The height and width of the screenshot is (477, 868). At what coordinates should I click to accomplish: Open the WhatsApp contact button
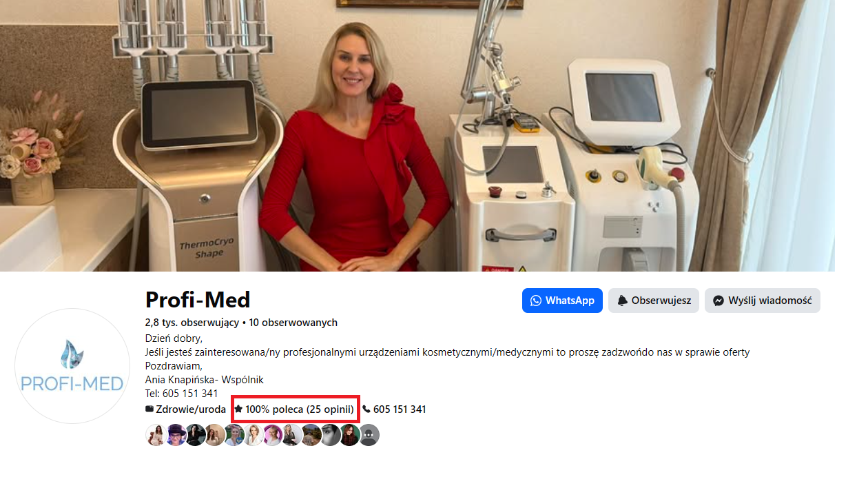(562, 301)
